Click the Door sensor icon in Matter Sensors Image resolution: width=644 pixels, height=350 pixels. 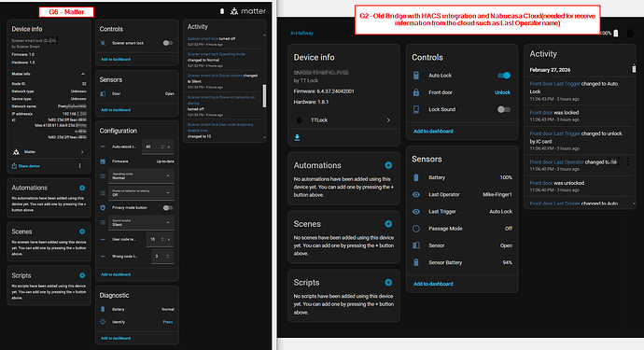click(x=103, y=93)
